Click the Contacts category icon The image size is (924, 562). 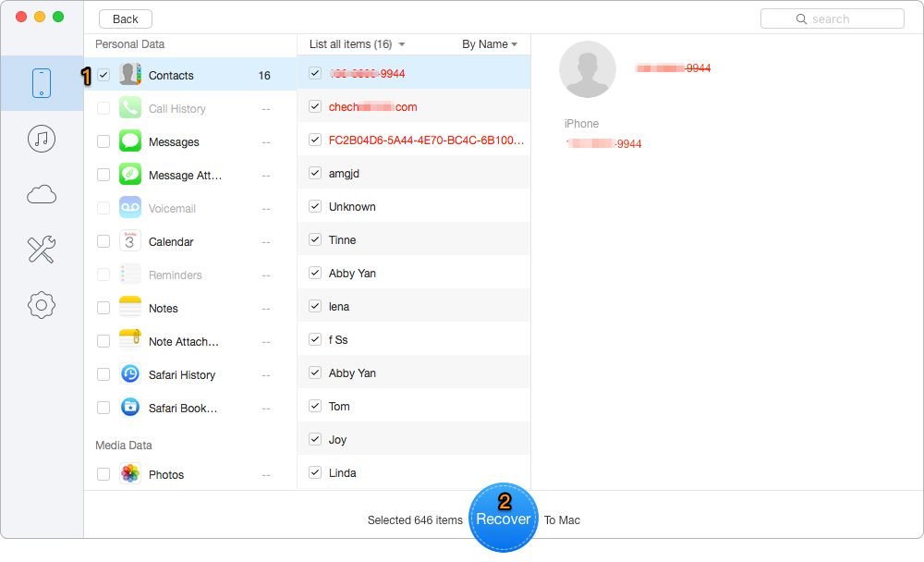click(x=130, y=75)
